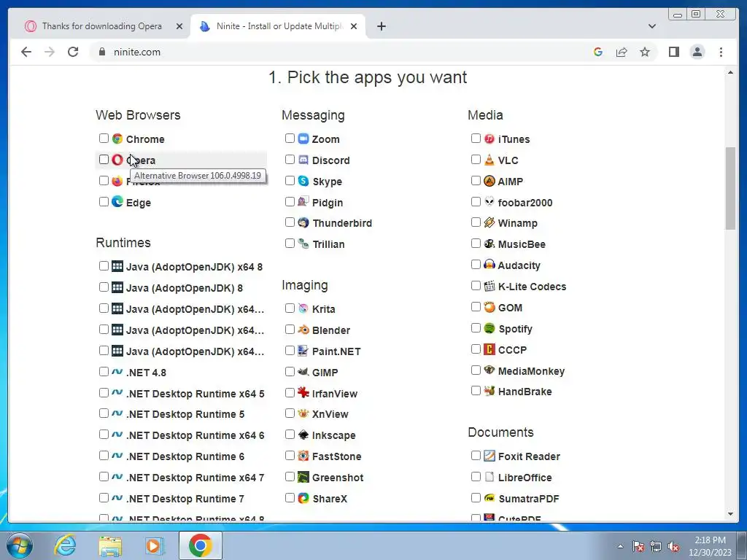747x560 pixels.
Task: Click the page vertical scrollbar thumb
Action: click(730, 188)
